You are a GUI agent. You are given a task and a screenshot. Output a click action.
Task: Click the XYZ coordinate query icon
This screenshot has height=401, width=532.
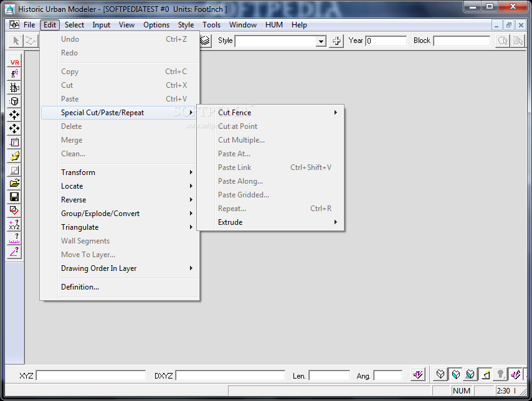pos(14,225)
